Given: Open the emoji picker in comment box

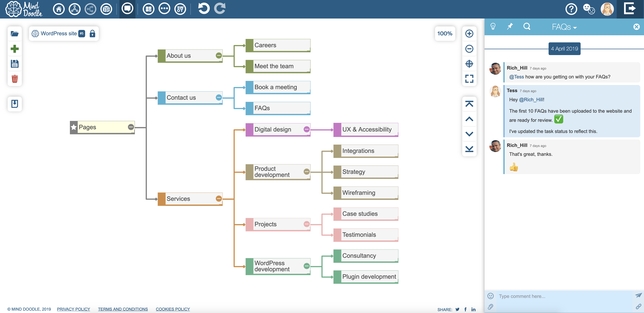Looking at the screenshot, I should click(x=491, y=296).
